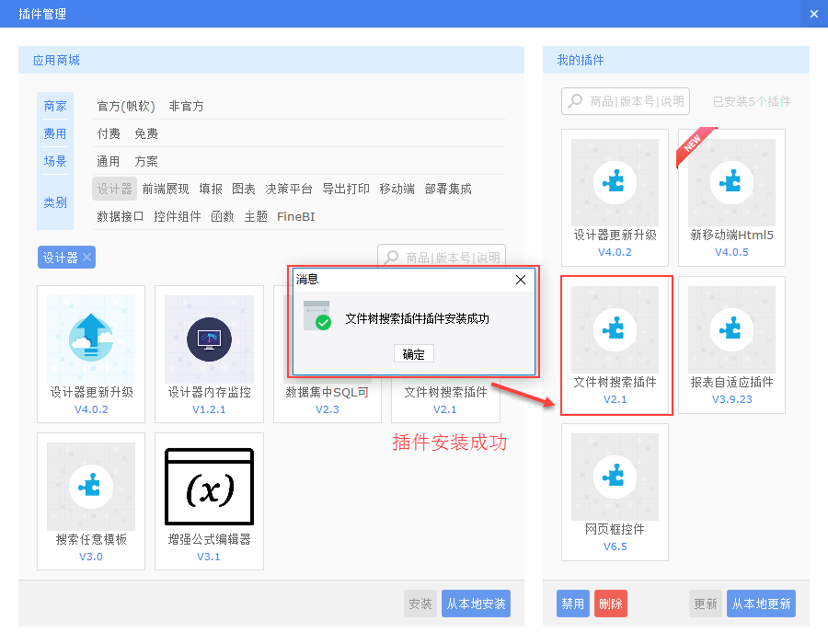This screenshot has height=644, width=828.
Task: Click V3.9.23 version link
Action: point(732,399)
